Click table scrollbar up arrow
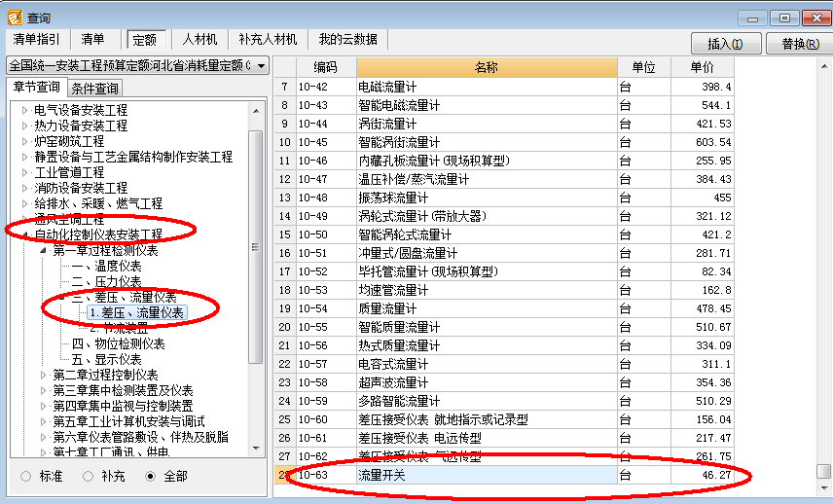The width and height of the screenshot is (833, 504). 824,66
